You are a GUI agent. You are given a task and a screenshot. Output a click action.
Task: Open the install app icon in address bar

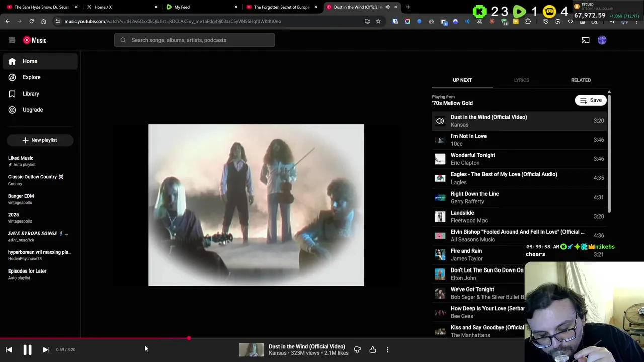click(367, 21)
